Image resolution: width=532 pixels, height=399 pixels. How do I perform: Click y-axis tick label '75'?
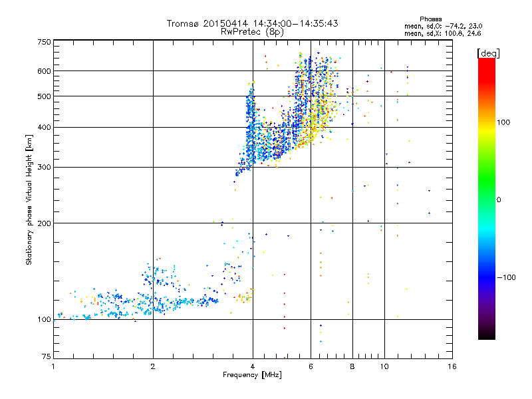point(47,356)
